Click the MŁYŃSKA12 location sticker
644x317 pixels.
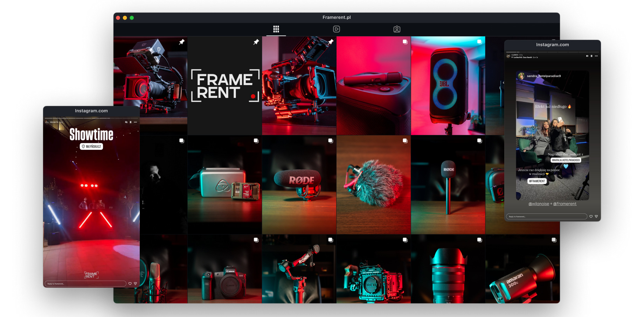tap(91, 147)
